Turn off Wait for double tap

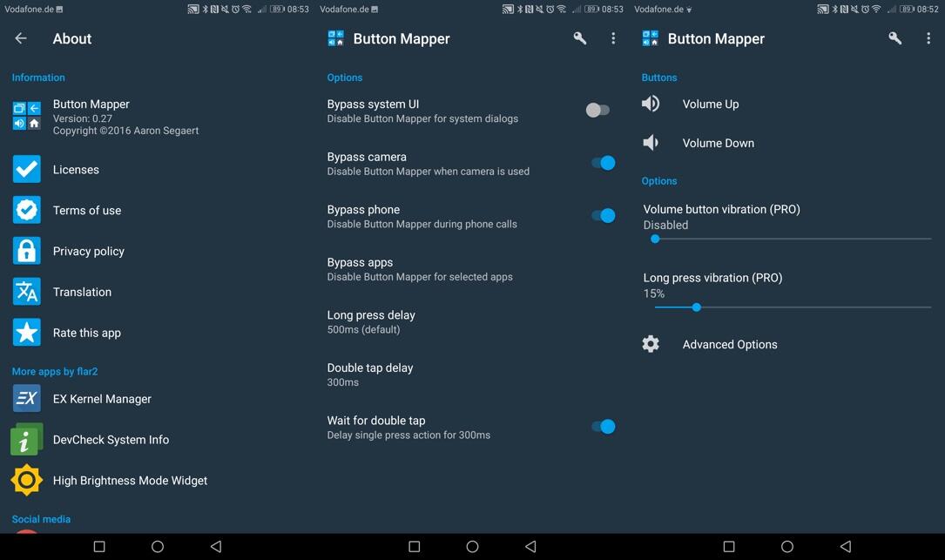pyautogui.click(x=604, y=426)
